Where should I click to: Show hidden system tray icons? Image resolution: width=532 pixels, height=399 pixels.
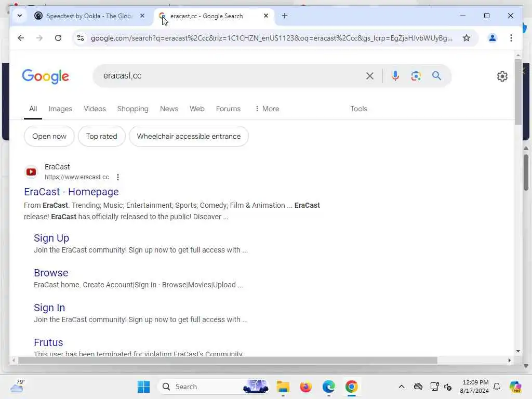(402, 387)
